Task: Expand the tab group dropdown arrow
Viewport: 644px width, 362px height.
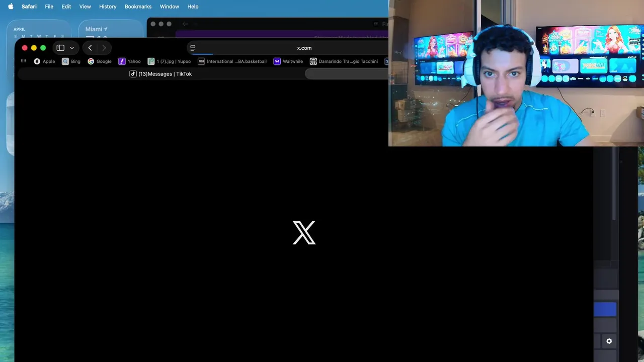Action: point(72,48)
